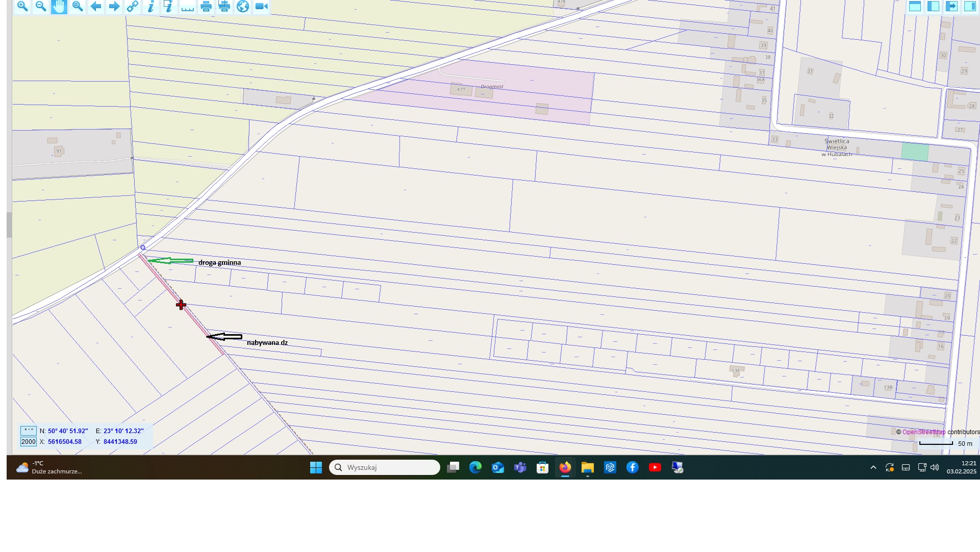Toggle the top panel layout button

915,6
